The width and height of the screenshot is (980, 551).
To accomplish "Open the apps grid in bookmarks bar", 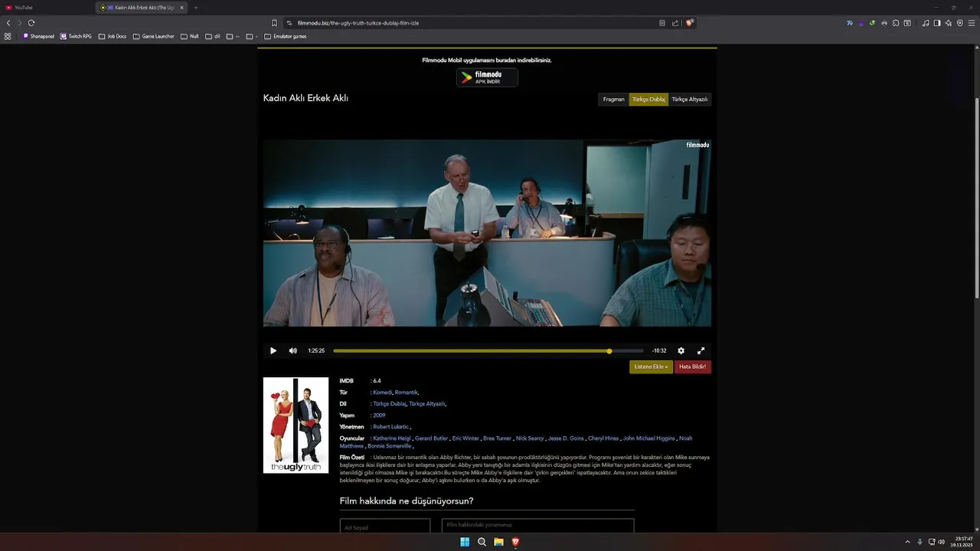I will 8,36.
